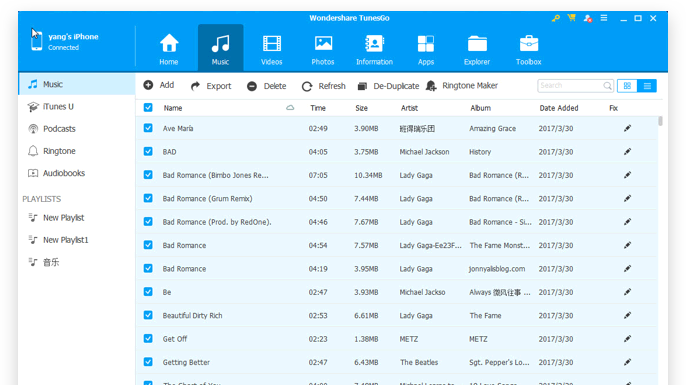This screenshot has height=385, width=686.
Task: Switch to the Music tab
Action: [x=220, y=49]
